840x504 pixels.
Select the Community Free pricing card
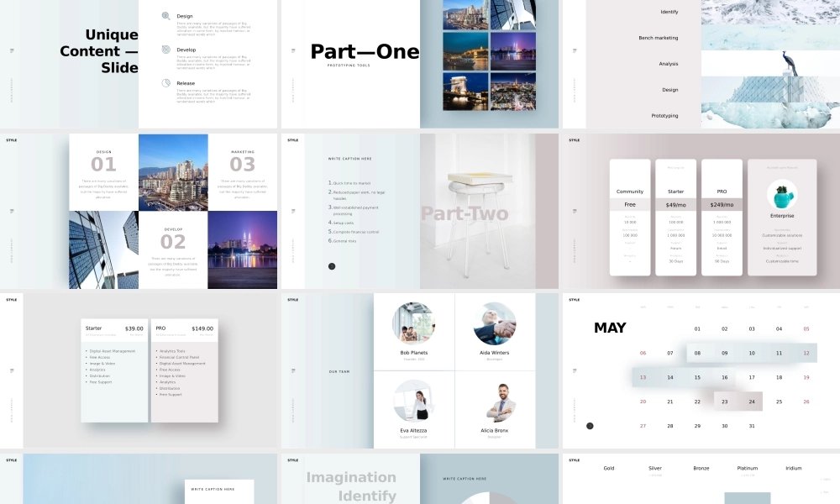click(x=630, y=217)
